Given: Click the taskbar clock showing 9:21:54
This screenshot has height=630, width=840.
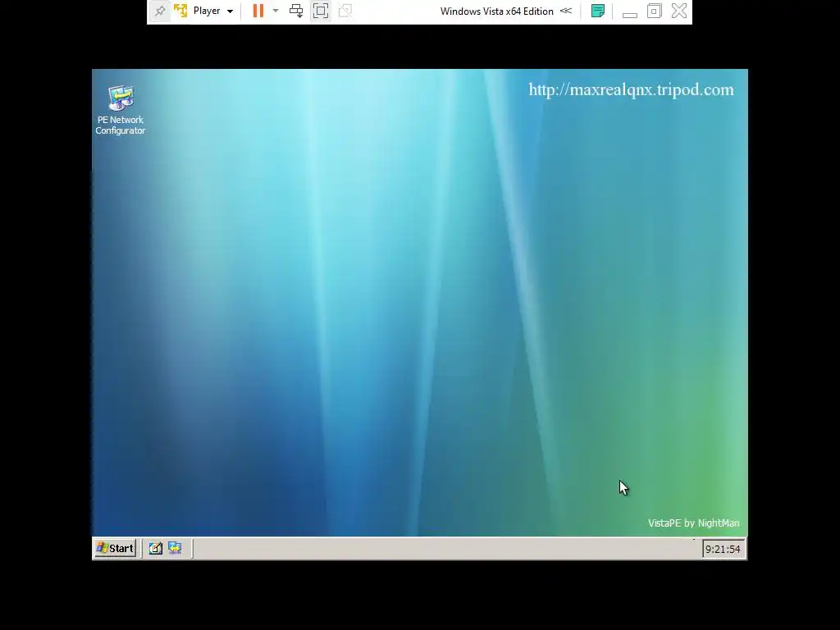Looking at the screenshot, I should tap(723, 549).
